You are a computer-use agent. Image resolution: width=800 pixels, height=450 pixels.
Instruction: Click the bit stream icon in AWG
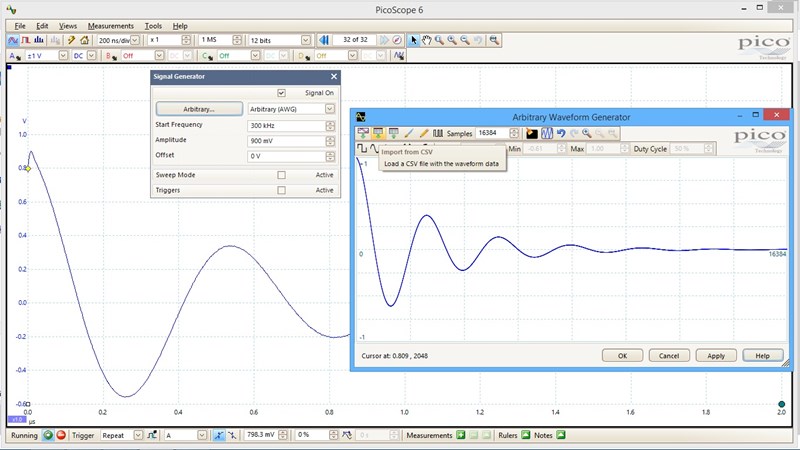438,133
